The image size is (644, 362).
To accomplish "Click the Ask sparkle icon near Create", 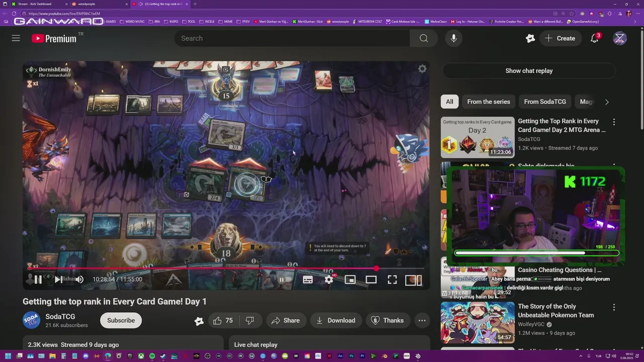I will click(x=530, y=38).
